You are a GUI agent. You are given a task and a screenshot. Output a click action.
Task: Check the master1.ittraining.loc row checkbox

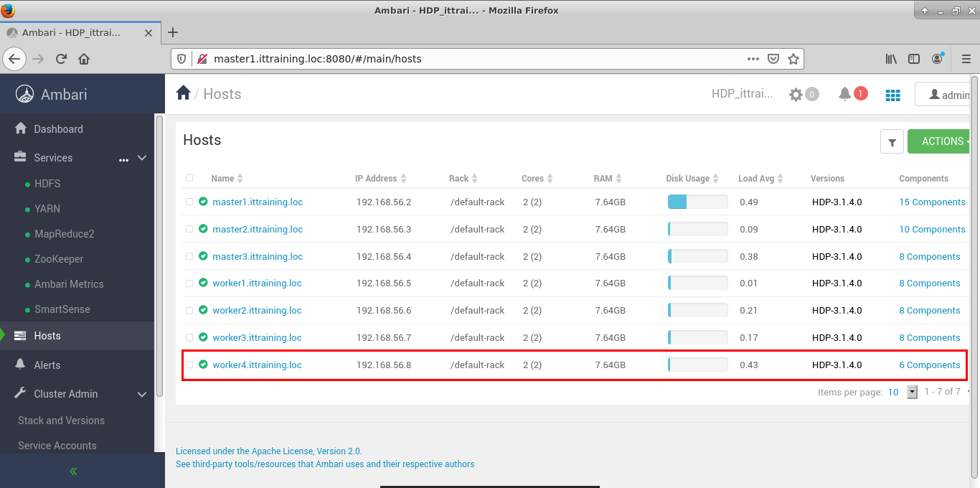[189, 202]
